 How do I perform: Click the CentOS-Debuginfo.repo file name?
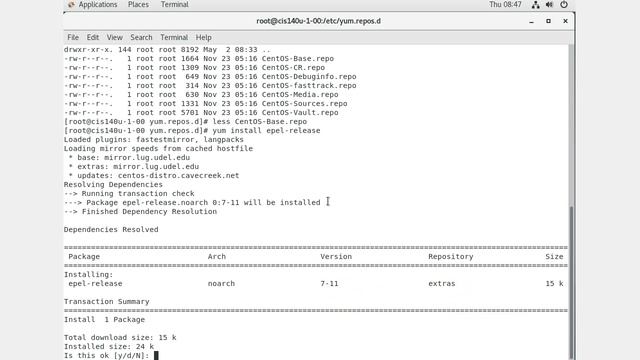pos(309,76)
